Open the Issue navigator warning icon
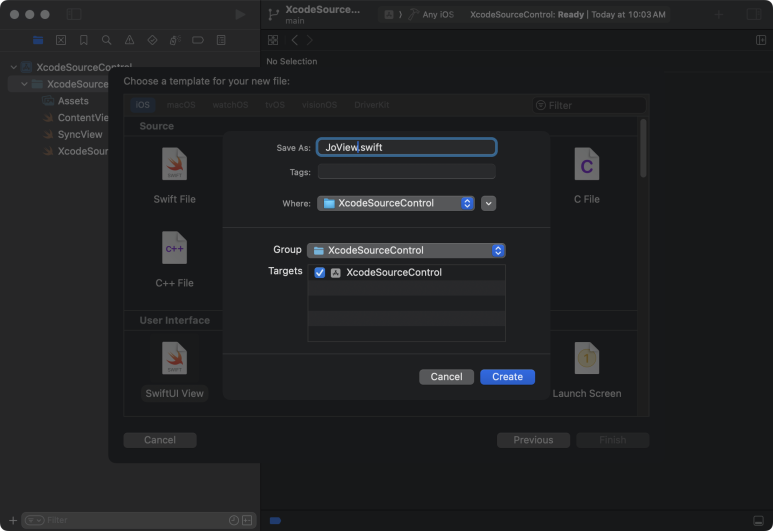The image size is (773, 531). [129, 40]
